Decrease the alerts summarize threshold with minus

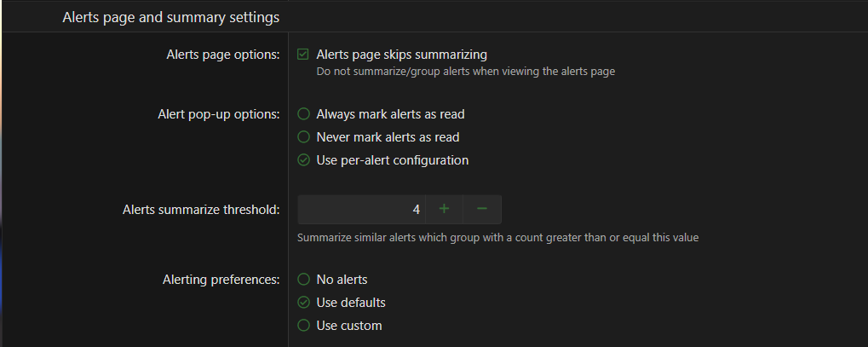click(482, 210)
